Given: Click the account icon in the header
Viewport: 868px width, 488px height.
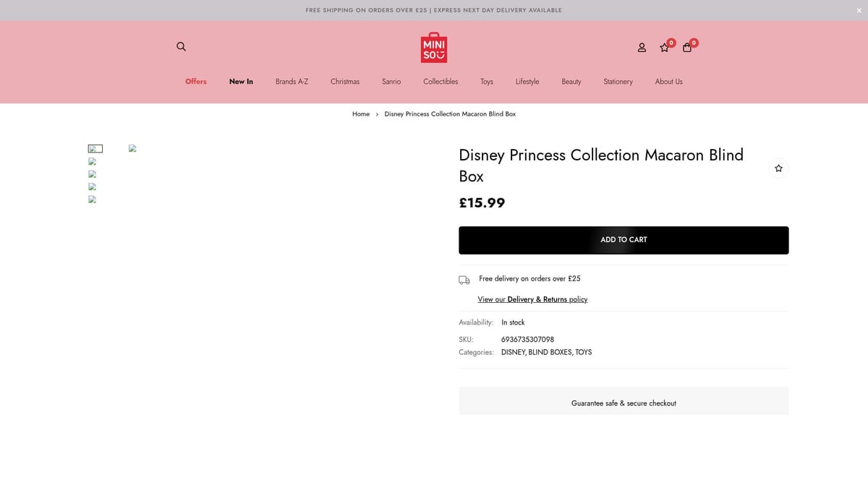Looking at the screenshot, I should 641,47.
